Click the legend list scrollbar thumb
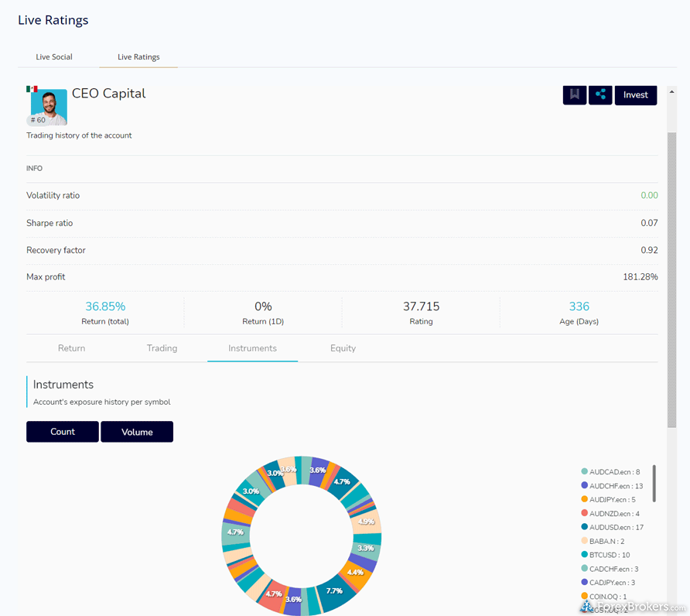 654,483
